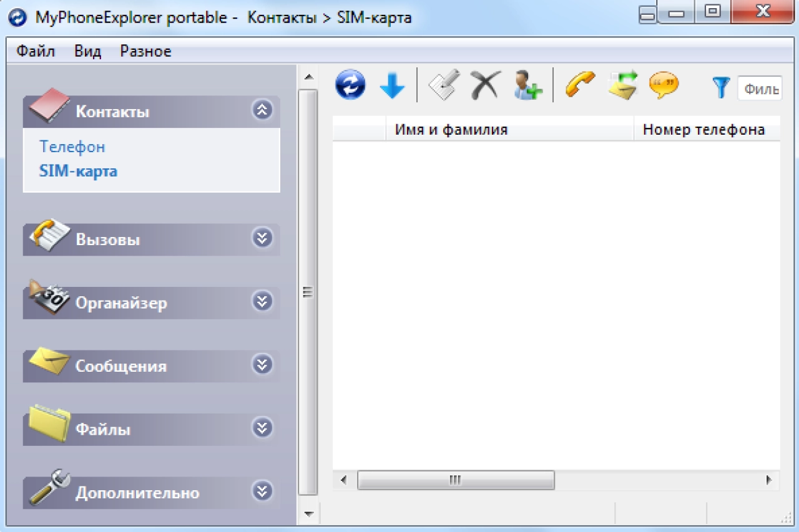The width and height of the screenshot is (799, 532).
Task: Click the Органайзер section header label
Action: pyautogui.click(x=121, y=304)
